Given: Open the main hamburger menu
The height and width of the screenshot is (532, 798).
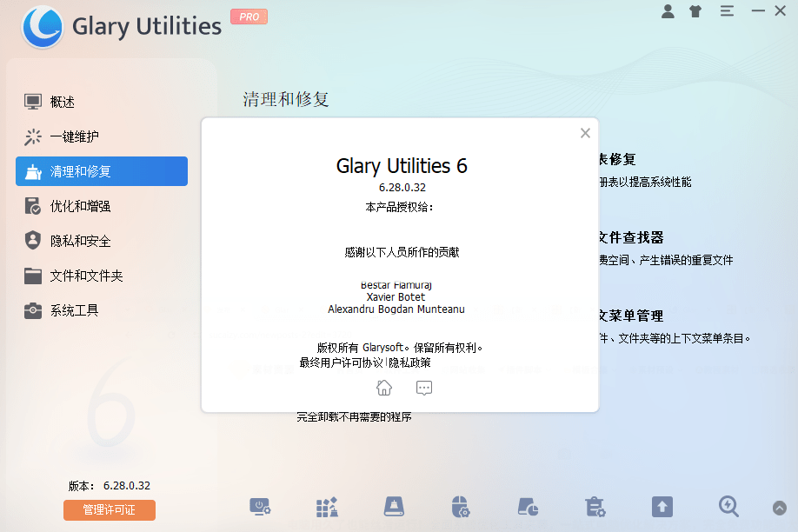Looking at the screenshot, I should click(727, 11).
